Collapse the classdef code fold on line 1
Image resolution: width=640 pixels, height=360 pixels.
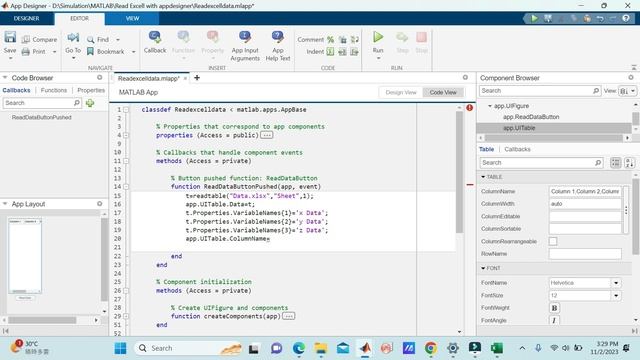click(126, 110)
